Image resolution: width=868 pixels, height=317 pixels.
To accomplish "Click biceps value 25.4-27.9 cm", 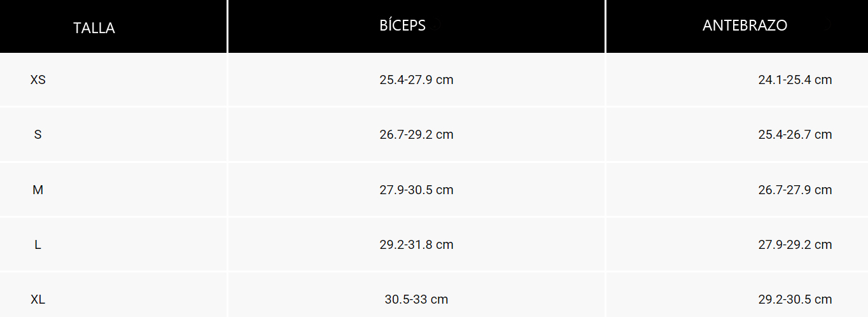I will (416, 80).
